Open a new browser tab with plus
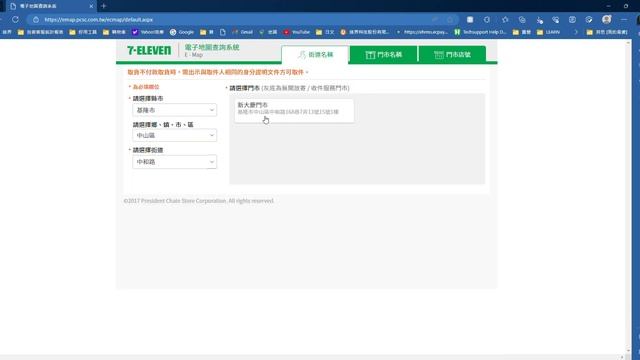640x360 pixels. (104, 6)
